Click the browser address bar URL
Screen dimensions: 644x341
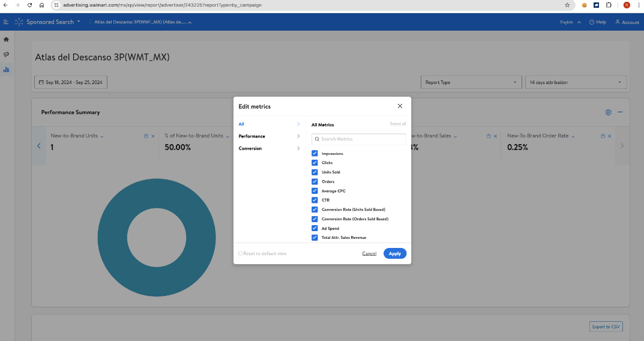(x=162, y=5)
